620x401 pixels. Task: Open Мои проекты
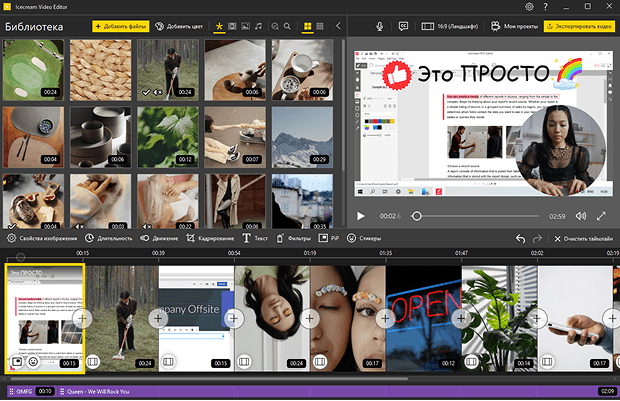point(514,26)
